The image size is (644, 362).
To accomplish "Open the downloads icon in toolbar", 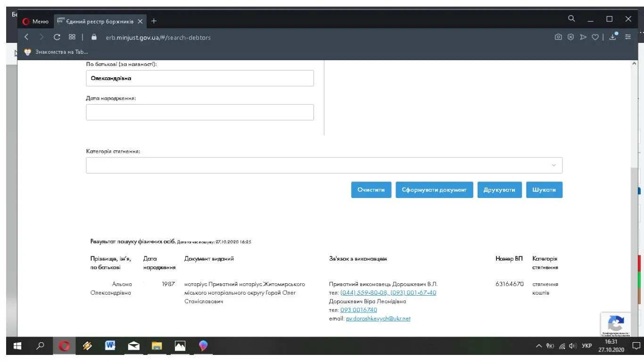I will (x=613, y=37).
